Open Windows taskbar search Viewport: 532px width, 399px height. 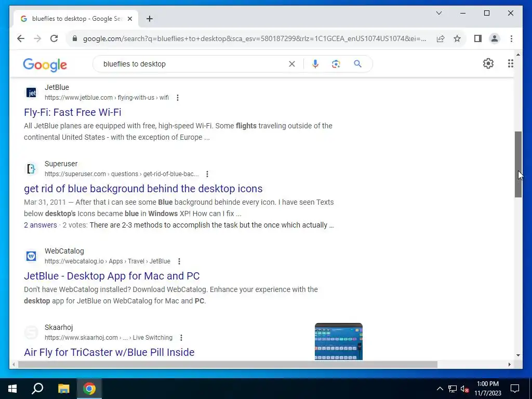click(37, 389)
